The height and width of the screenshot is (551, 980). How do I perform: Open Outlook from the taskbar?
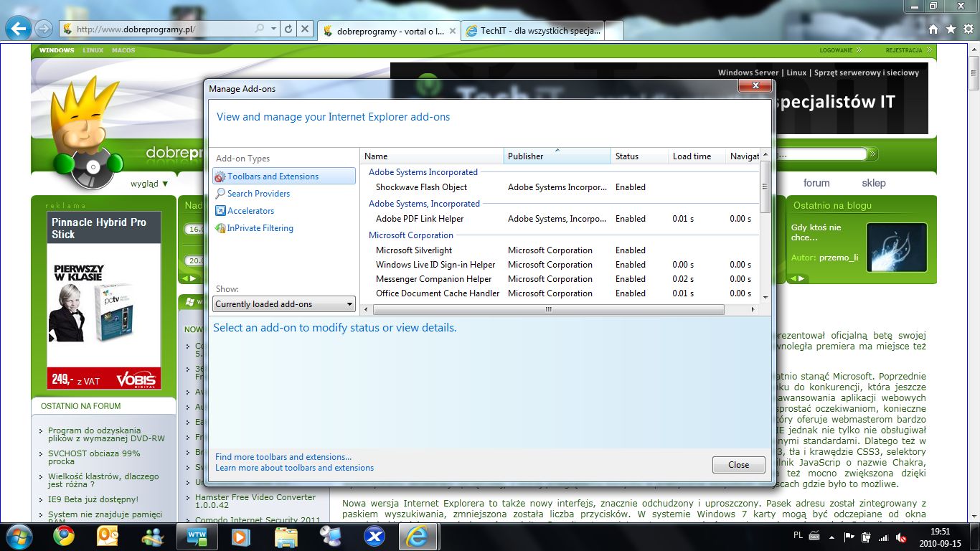click(108, 537)
